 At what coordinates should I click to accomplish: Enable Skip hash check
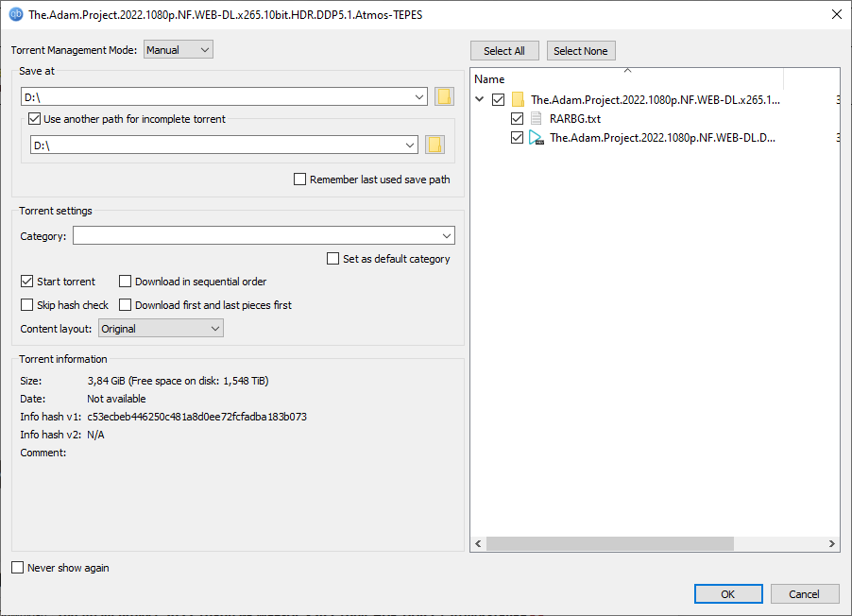click(26, 304)
